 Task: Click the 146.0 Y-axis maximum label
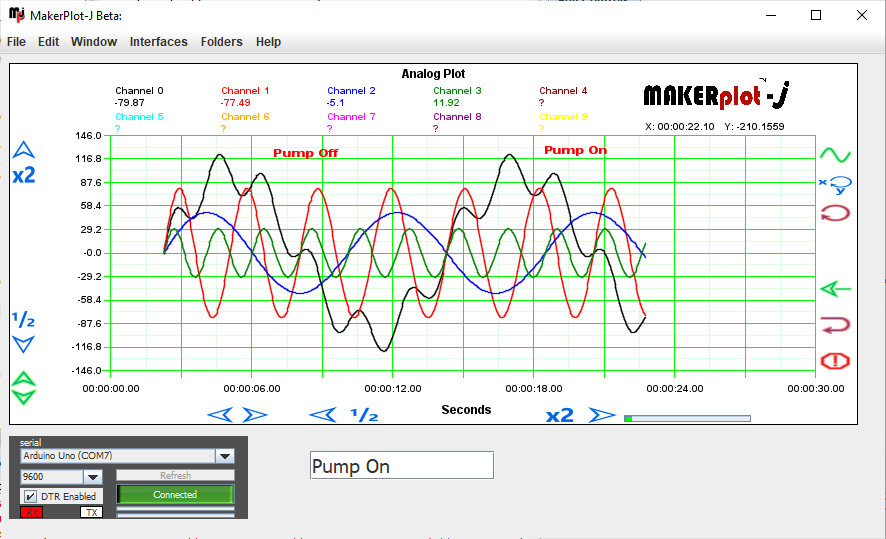(89, 136)
